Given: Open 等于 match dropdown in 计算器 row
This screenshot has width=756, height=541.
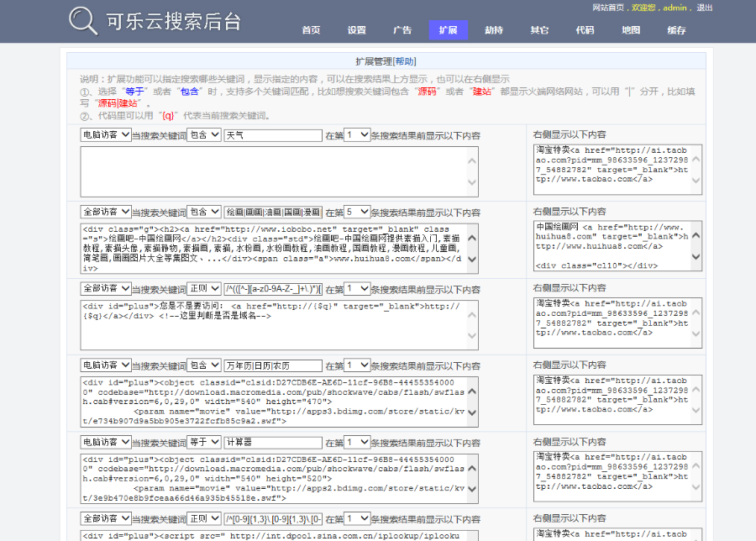Looking at the screenshot, I should 203,442.
